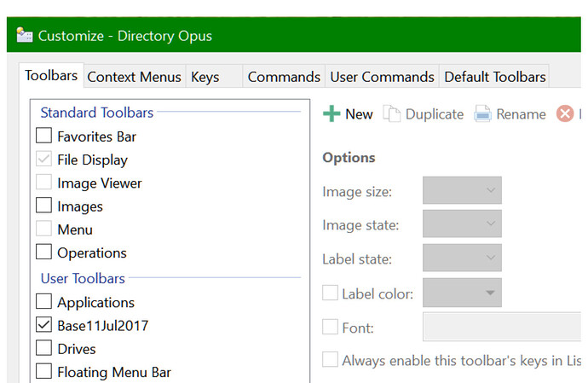The height and width of the screenshot is (383, 588).
Task: Open the Label state dropdown
Action: pos(462,258)
